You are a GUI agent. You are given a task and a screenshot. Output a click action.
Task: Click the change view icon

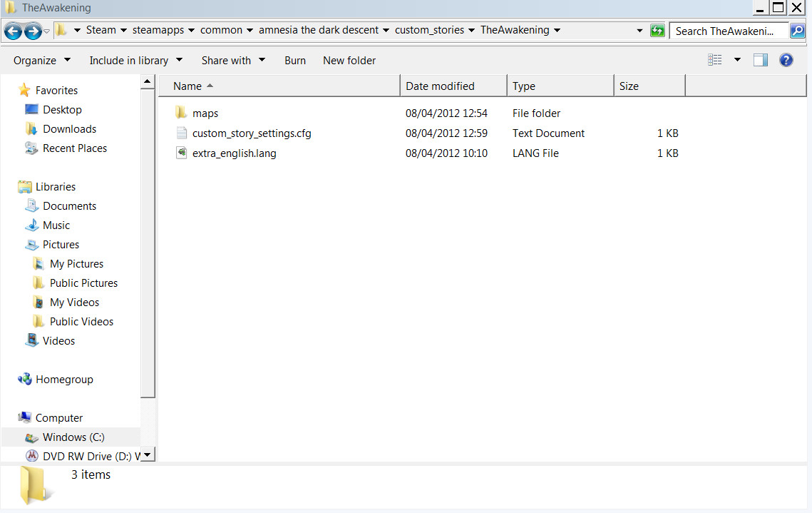(715, 60)
